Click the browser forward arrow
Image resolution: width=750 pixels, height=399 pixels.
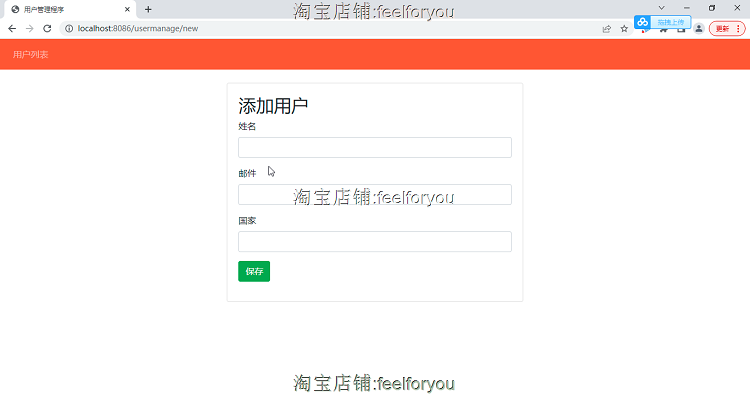30,29
